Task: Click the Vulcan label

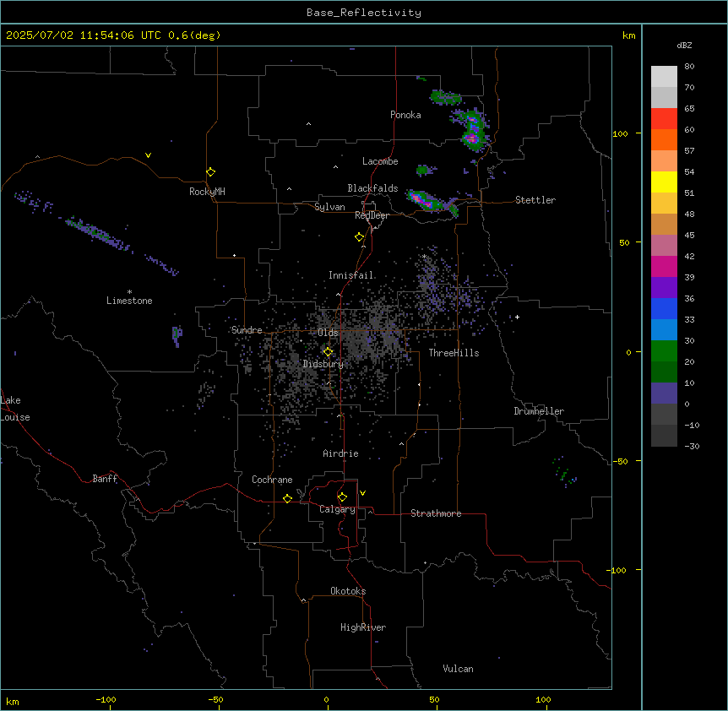Action: tap(458, 669)
